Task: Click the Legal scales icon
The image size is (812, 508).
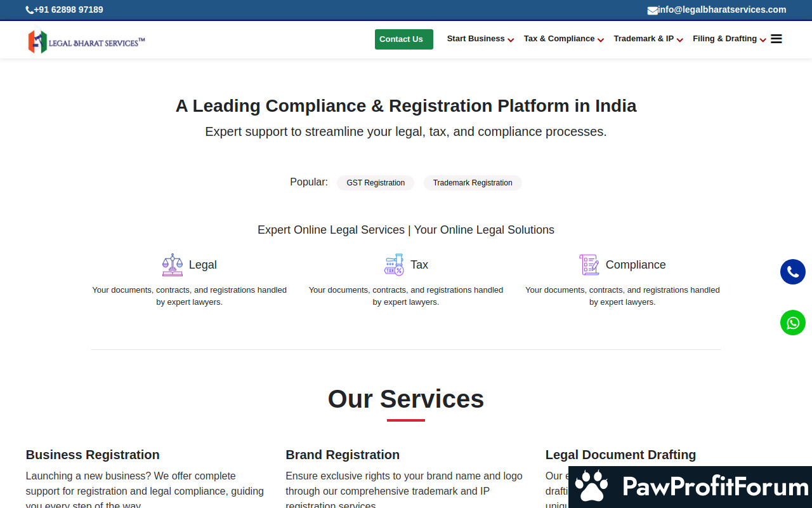Action: pos(172,265)
